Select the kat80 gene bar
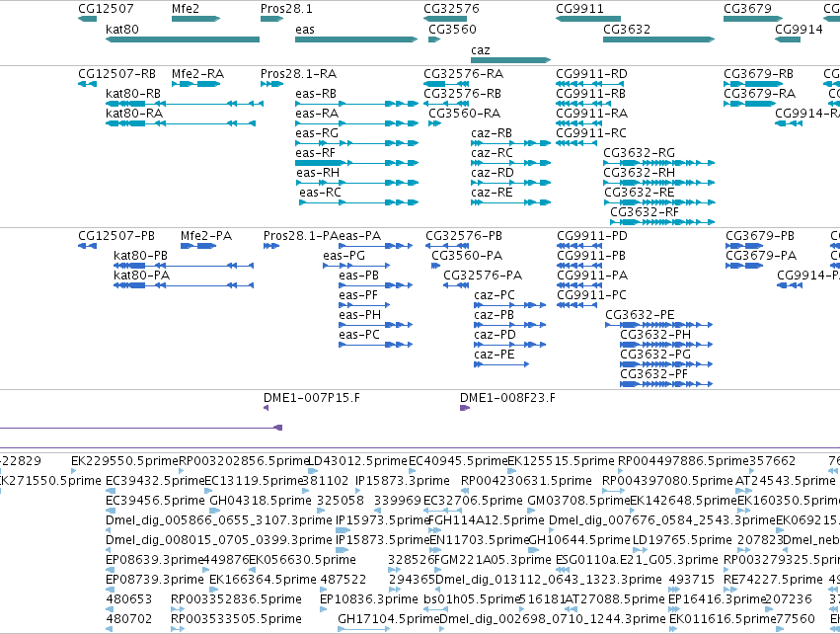 point(183,40)
